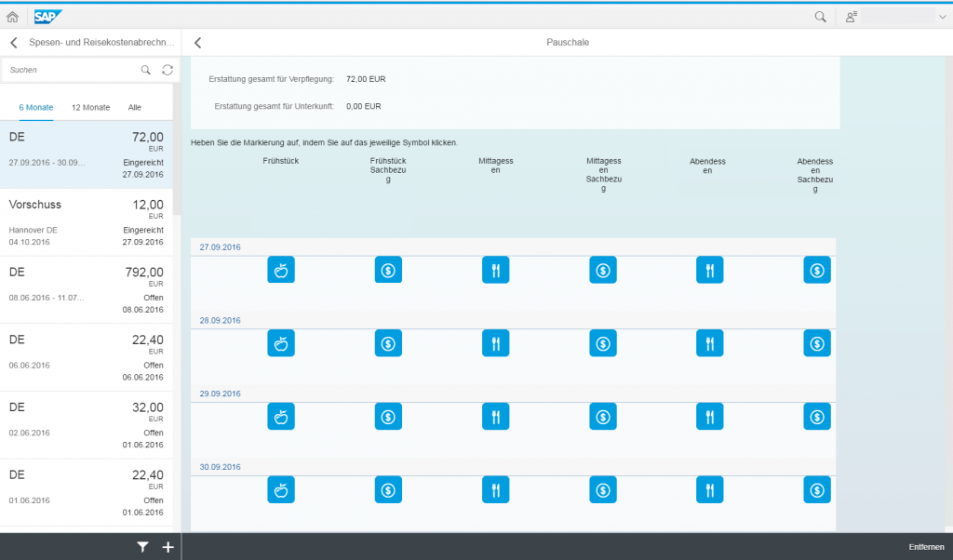Click the Pauschale page title
The height and width of the screenshot is (560, 953).
(568, 43)
